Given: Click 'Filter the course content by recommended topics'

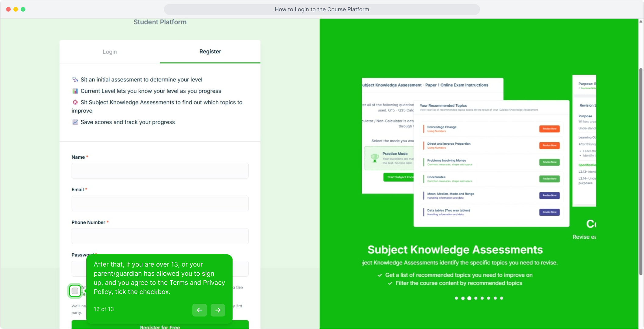Looking at the screenshot, I should coord(459,283).
